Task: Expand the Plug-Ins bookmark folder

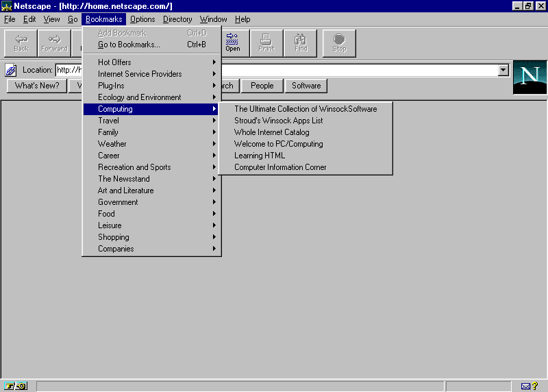Action: pyautogui.click(x=152, y=86)
